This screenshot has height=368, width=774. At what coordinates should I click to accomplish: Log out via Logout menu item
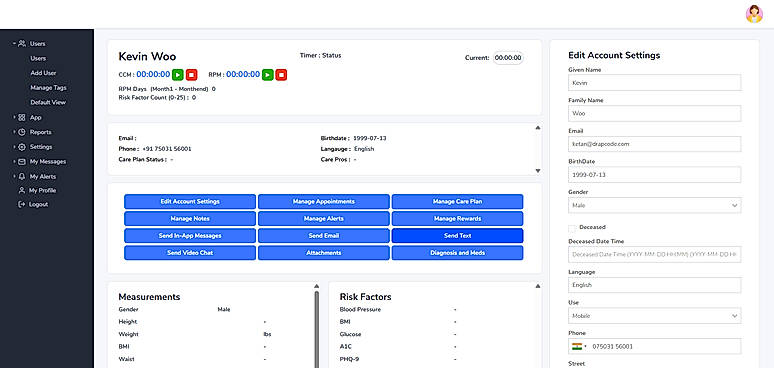point(39,204)
